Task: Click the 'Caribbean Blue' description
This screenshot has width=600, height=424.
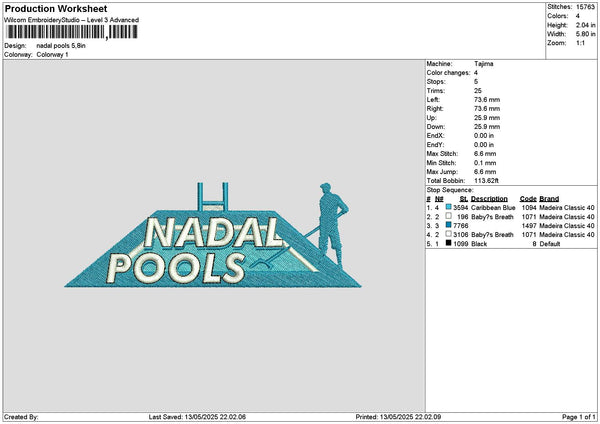Action: pyautogui.click(x=493, y=207)
